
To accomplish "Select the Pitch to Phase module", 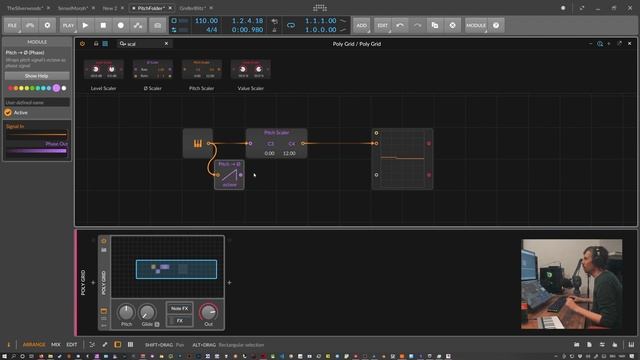I will click(x=229, y=175).
